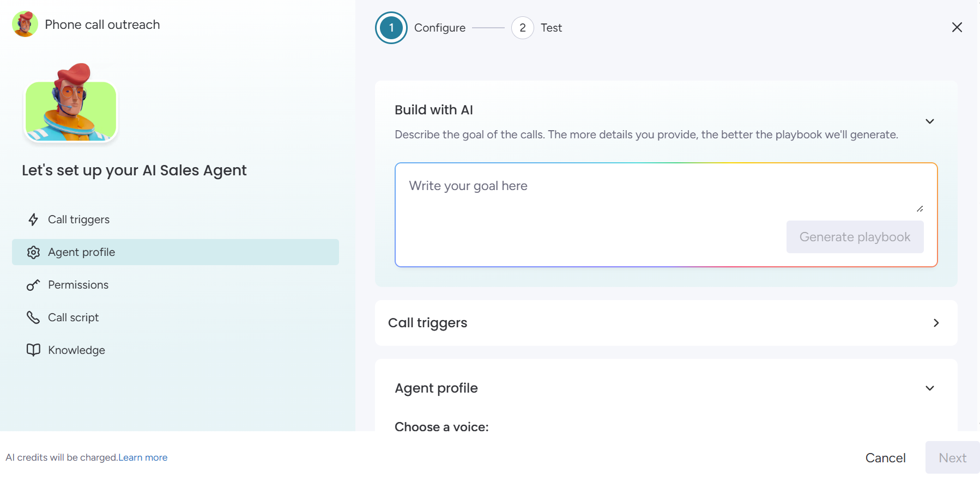
Task: Open Knowledge via the book icon
Action: point(33,350)
